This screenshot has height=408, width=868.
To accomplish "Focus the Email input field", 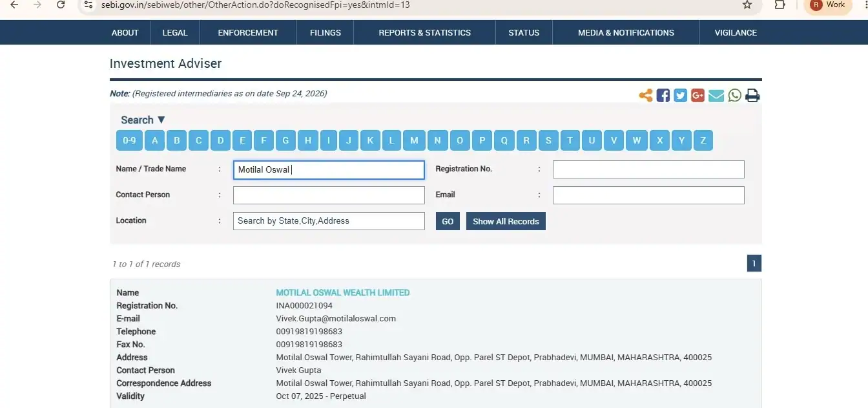I will pos(648,195).
